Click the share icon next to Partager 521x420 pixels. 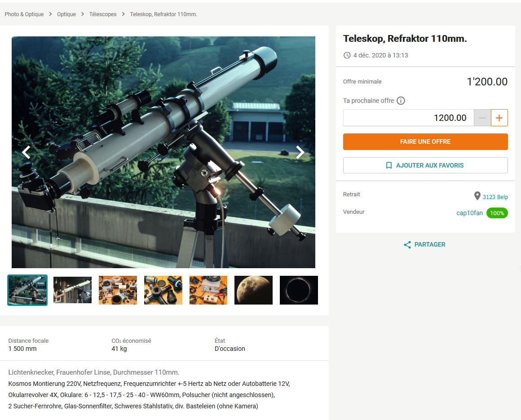tap(407, 245)
